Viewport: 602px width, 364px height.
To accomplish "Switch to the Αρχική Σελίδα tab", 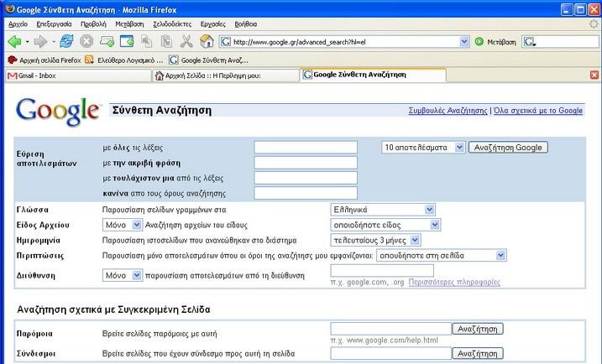I will click(x=225, y=75).
